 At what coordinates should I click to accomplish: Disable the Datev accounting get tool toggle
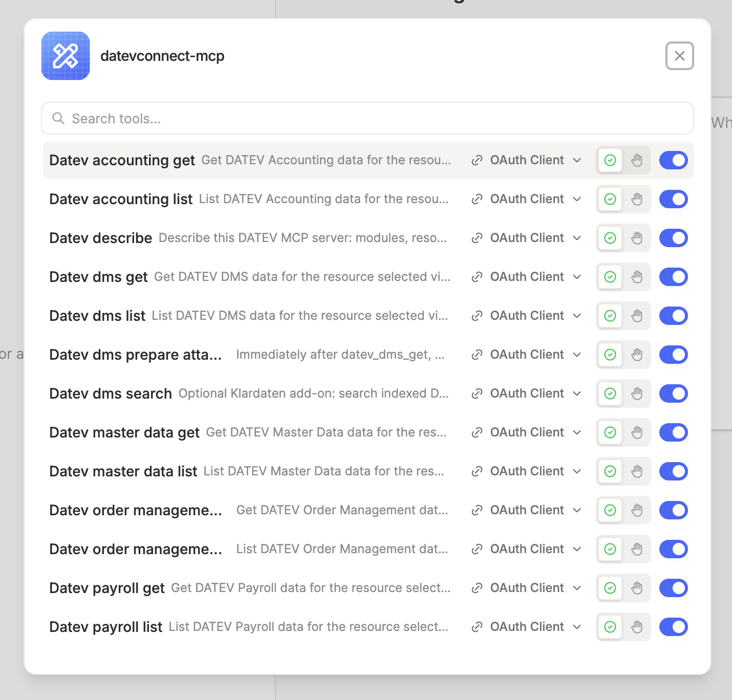click(x=673, y=160)
